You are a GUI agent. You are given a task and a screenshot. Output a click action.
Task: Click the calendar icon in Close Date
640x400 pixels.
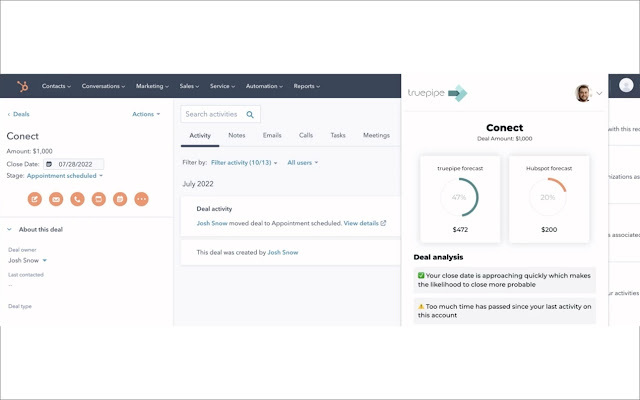(49, 164)
